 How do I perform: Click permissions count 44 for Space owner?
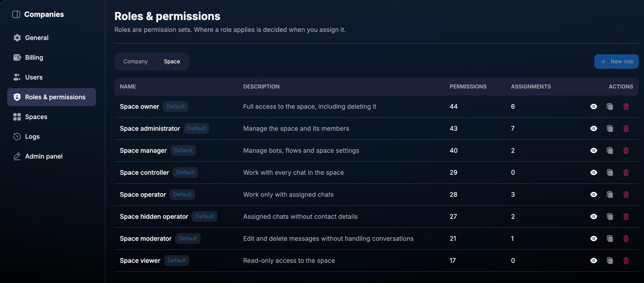[454, 107]
